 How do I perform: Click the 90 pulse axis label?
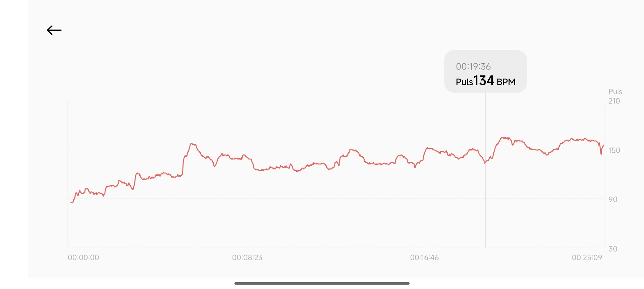(x=613, y=200)
